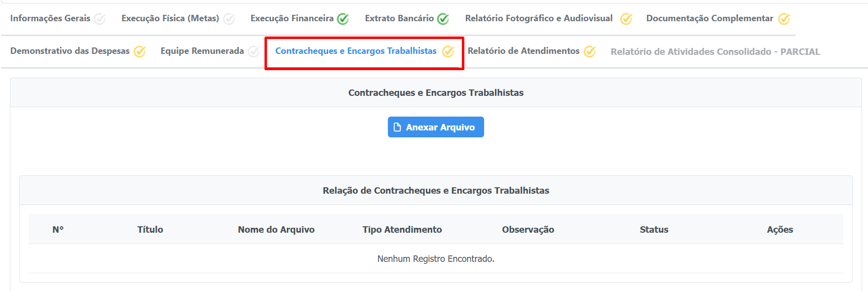The image size is (868, 291).
Task: Click the yellow check icon beside Documentação Complementar
Action: coord(784,19)
